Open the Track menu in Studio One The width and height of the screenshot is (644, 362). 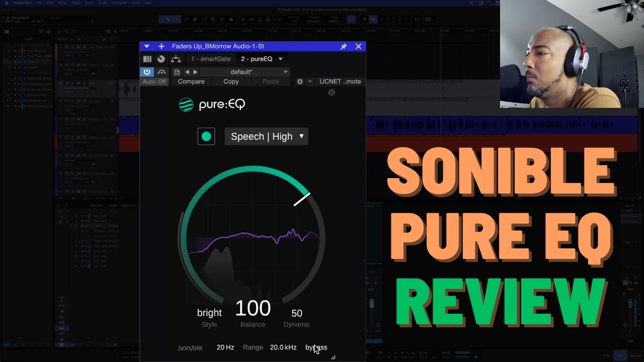tap(75, 3)
